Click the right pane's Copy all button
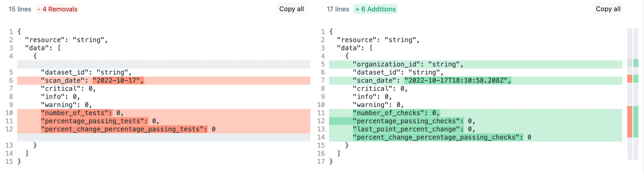The width and height of the screenshot is (644, 175). [608, 9]
